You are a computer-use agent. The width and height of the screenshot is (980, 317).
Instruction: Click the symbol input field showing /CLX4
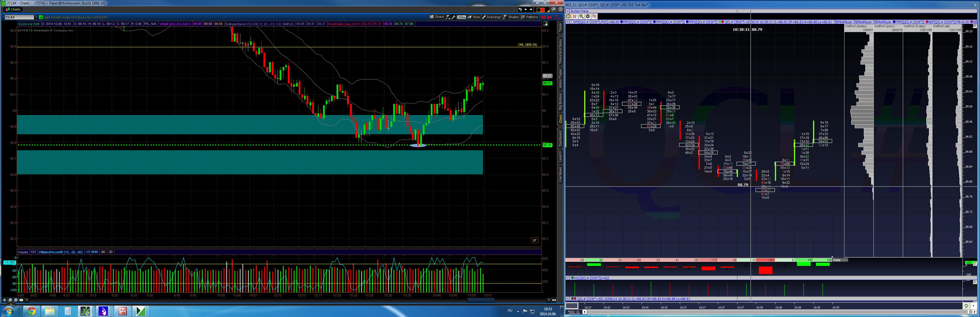[x=19, y=17]
